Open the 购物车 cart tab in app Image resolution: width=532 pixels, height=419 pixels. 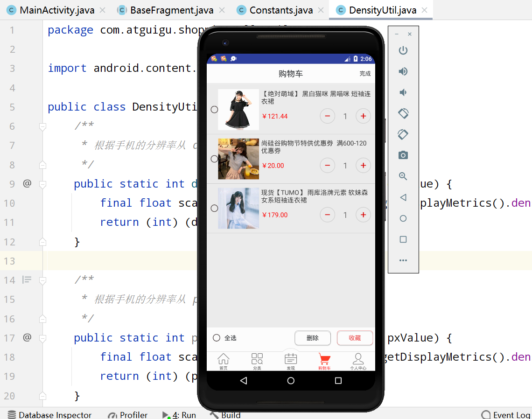pos(324,361)
